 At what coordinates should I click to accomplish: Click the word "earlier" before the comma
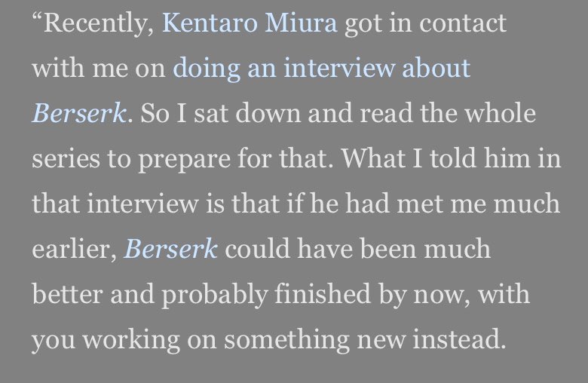click(72, 249)
